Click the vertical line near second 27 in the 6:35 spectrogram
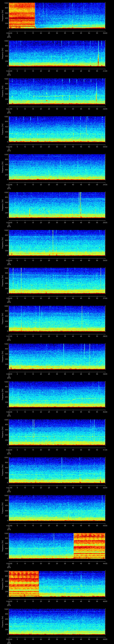 click(53, 240)
